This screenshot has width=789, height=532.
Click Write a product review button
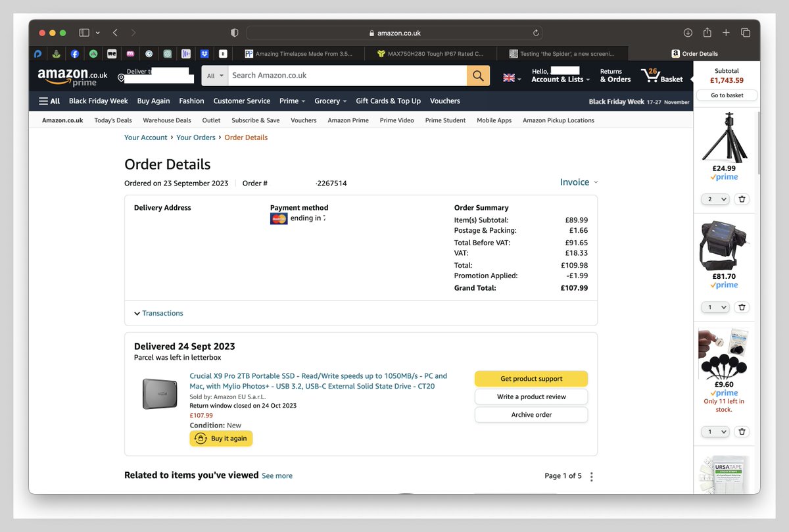click(531, 397)
